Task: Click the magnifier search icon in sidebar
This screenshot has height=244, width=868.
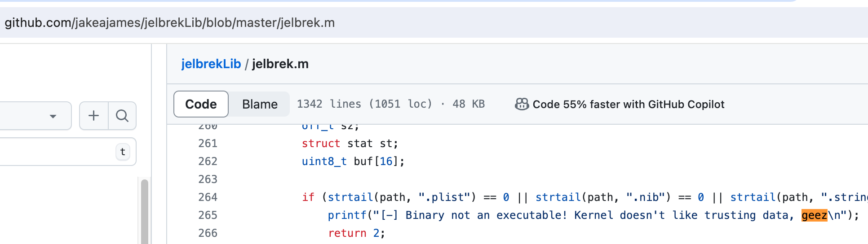Action: (122, 116)
